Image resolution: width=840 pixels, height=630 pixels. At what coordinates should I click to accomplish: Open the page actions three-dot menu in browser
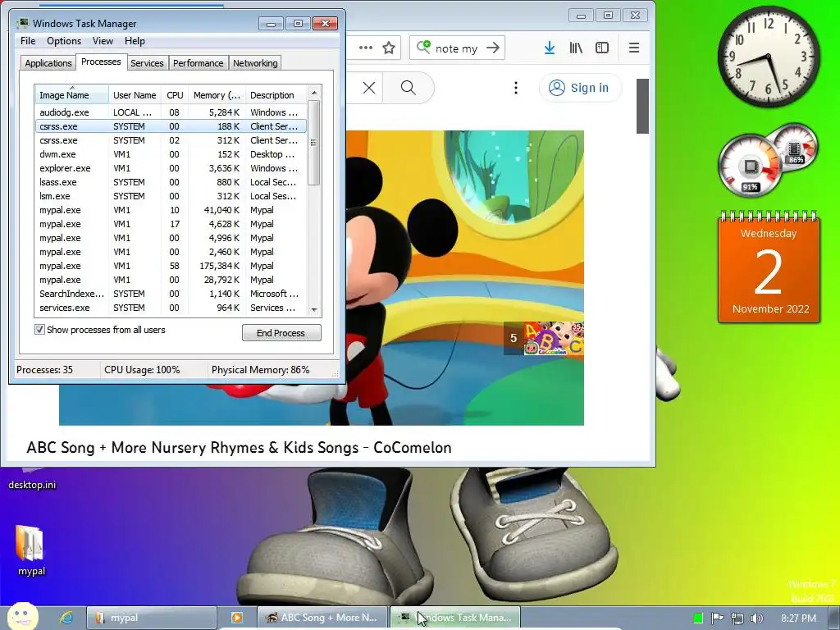366,48
